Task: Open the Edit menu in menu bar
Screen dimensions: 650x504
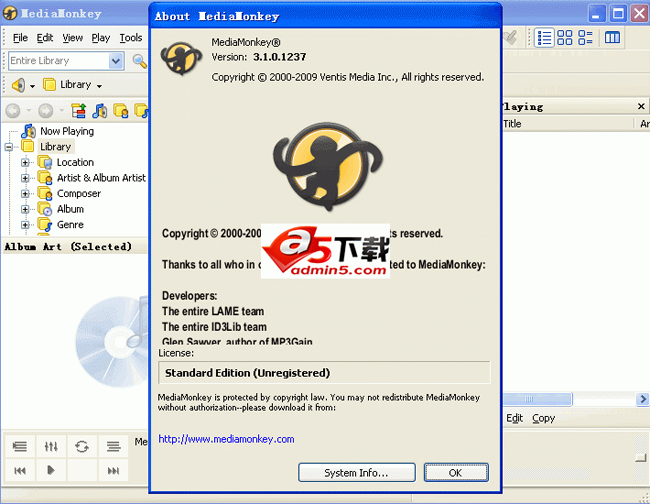Action: (45, 38)
